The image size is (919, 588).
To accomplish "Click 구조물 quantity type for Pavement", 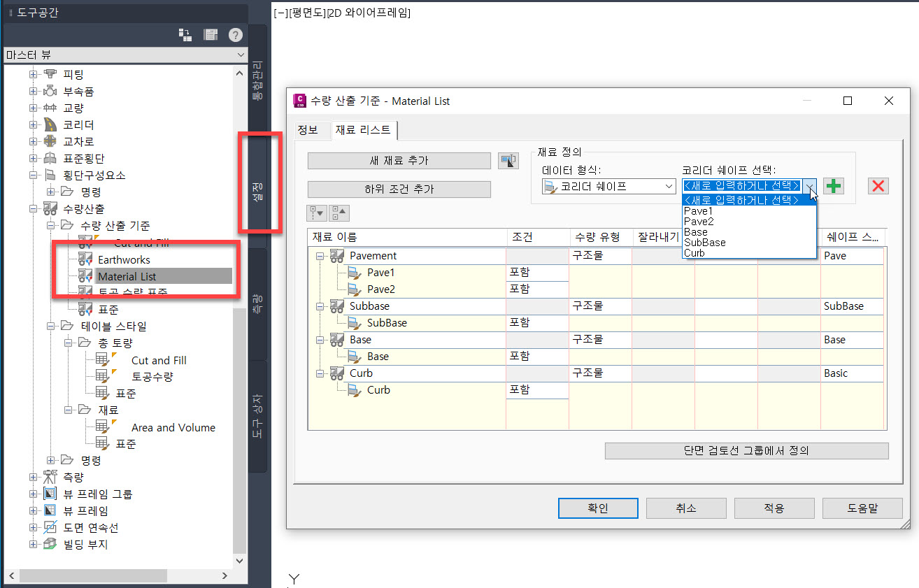I will [600, 256].
